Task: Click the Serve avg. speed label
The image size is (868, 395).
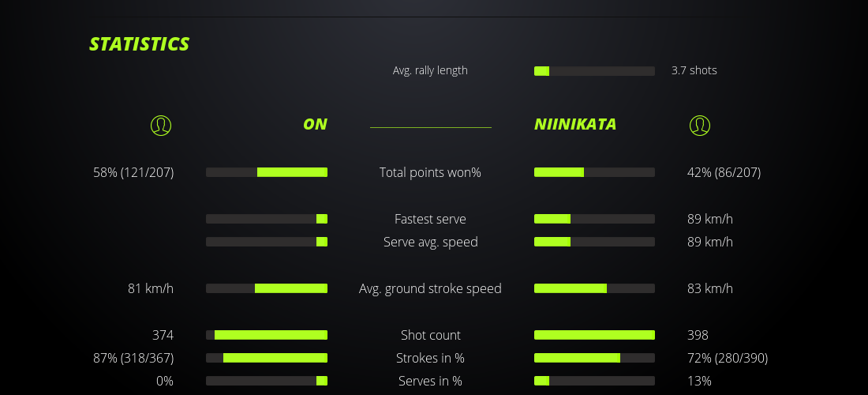Action: (x=430, y=242)
